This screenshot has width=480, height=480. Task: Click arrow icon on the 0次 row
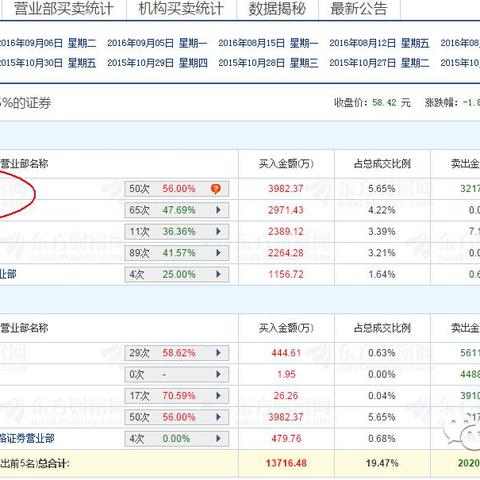point(219,374)
